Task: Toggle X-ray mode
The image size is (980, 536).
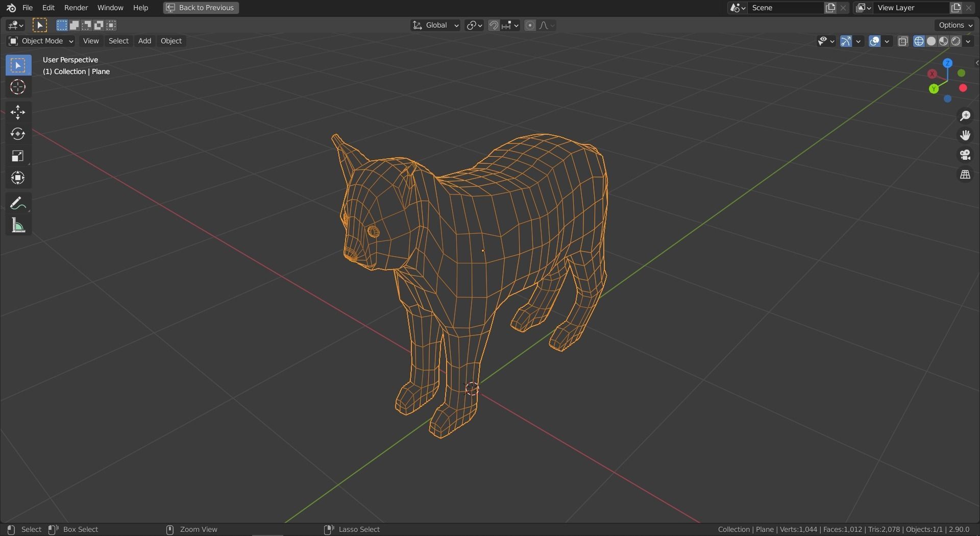Action: tap(903, 41)
